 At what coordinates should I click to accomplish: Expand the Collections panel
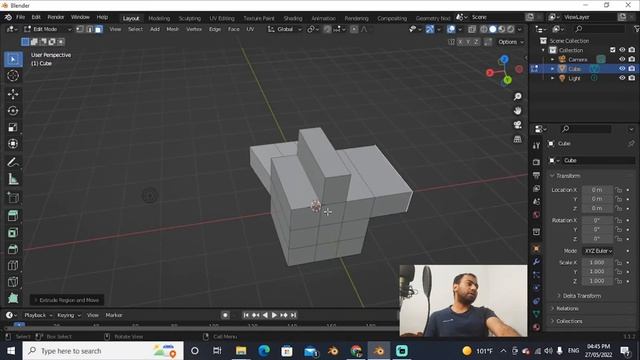(x=569, y=321)
